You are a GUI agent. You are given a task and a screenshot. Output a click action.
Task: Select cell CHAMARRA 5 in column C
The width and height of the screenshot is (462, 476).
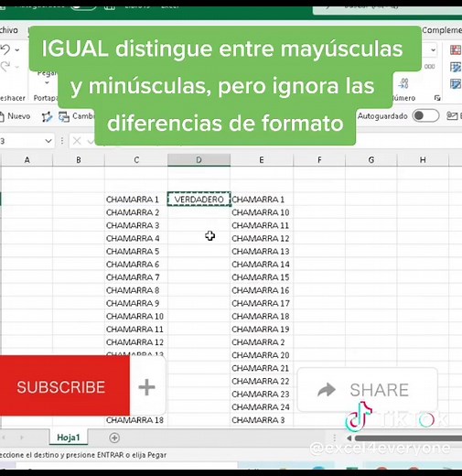pyautogui.click(x=136, y=252)
